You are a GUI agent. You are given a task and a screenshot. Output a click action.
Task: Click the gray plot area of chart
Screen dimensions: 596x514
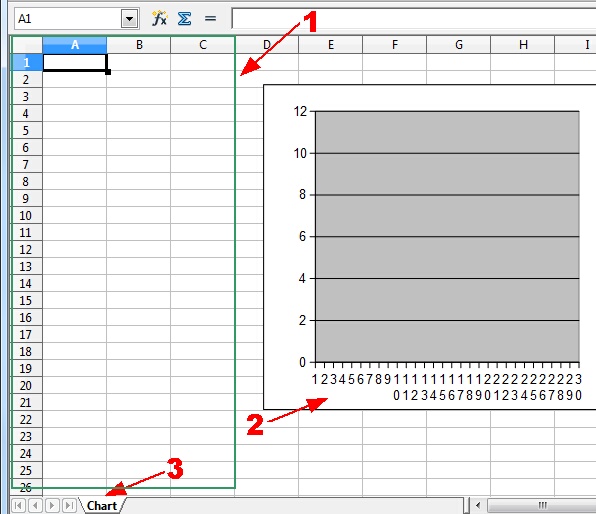(x=447, y=236)
